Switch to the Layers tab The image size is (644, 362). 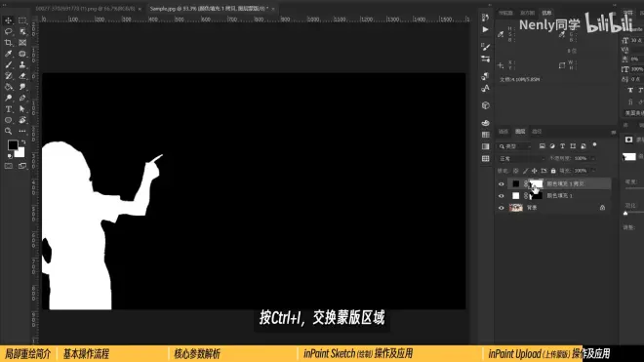[520, 132]
